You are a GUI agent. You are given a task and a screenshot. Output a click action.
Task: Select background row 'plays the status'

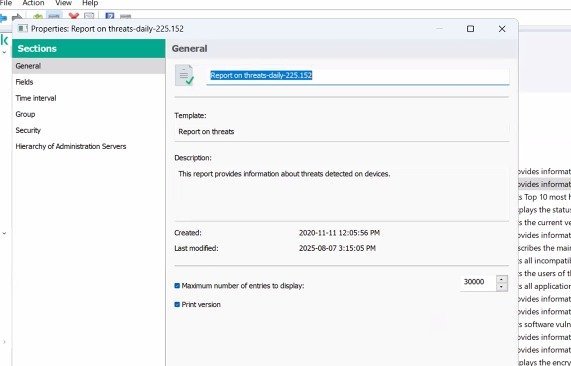click(x=545, y=210)
